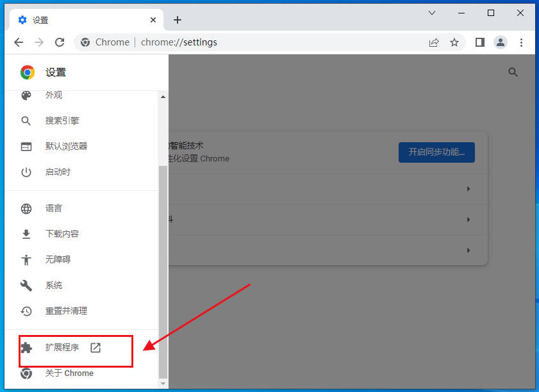This screenshot has height=392, width=539.
Task: Expand the third row arrow in the card
Action: tap(469, 250)
